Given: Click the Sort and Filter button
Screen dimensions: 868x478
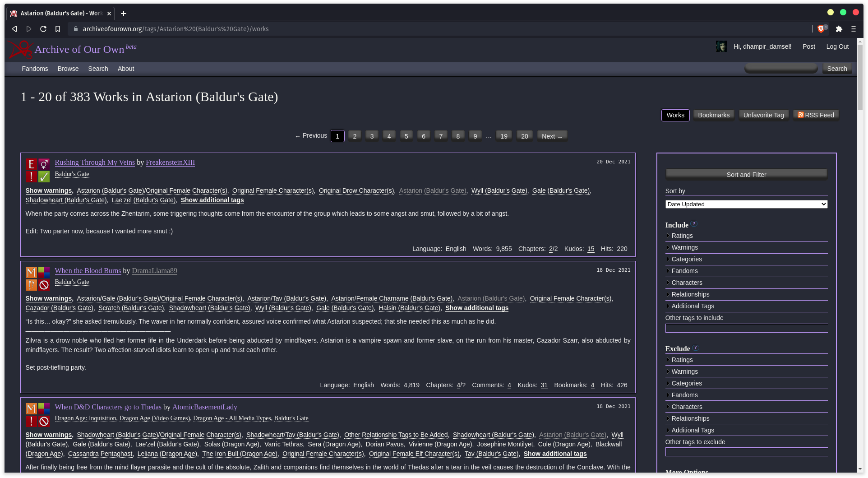Looking at the screenshot, I should pos(746,175).
